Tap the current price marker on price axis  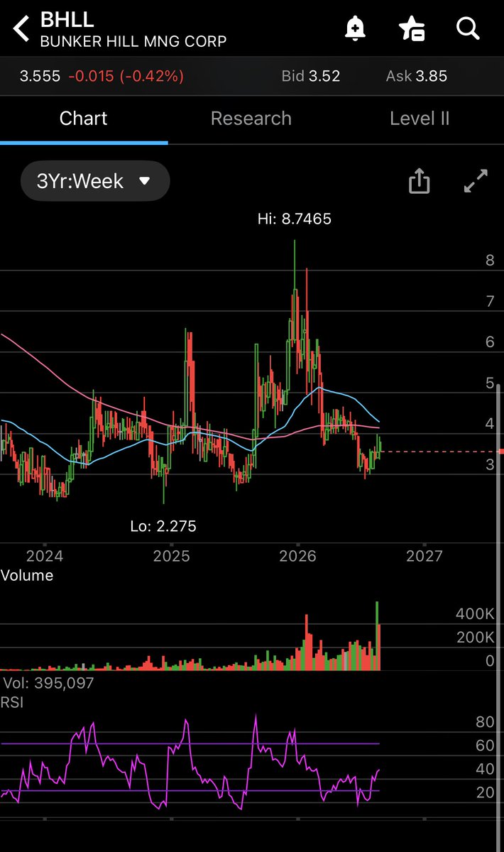(501, 452)
